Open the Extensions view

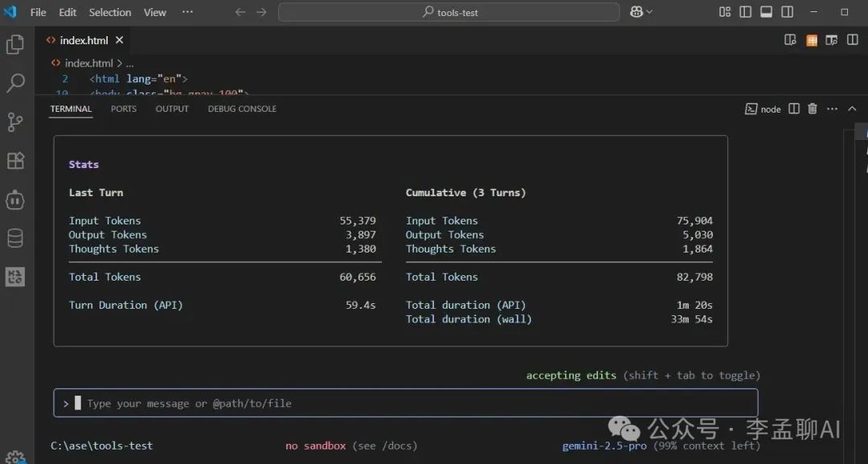click(15, 161)
